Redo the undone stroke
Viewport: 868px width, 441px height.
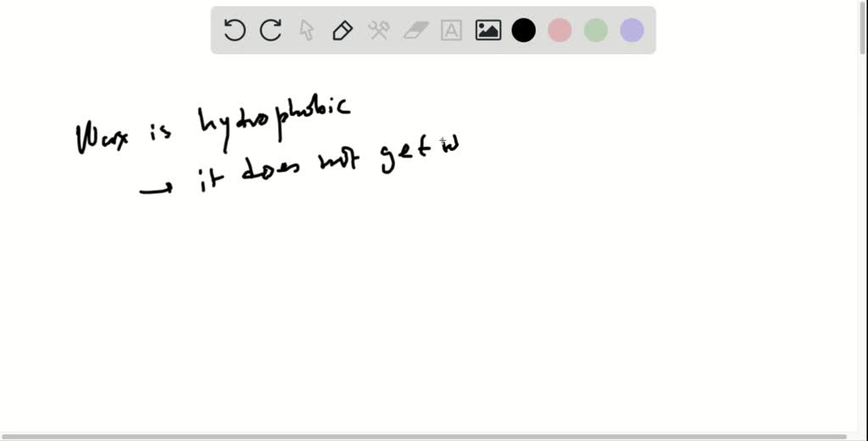270,30
